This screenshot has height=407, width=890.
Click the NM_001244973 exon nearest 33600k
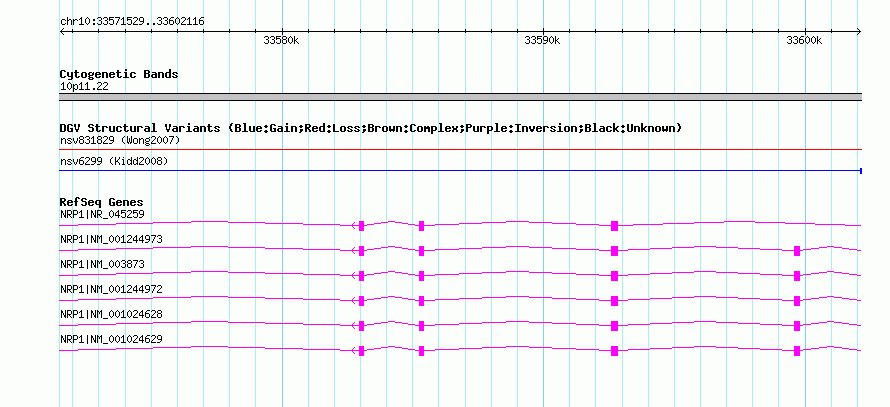coord(797,251)
